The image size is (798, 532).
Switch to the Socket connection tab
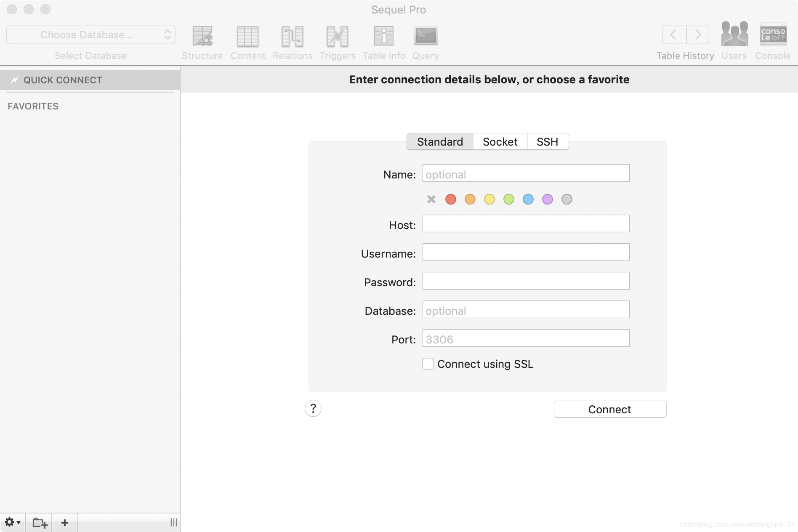pos(500,142)
